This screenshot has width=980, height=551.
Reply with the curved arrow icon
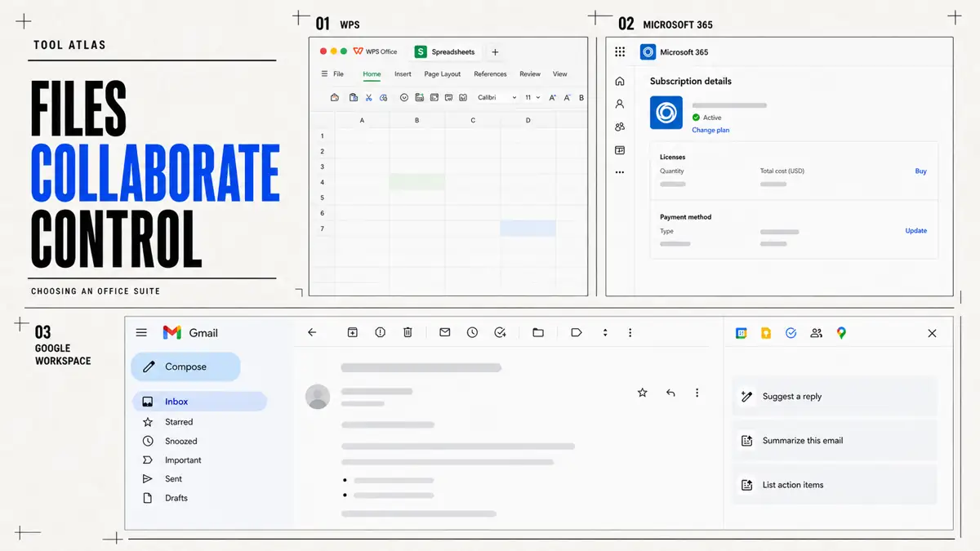[670, 393]
